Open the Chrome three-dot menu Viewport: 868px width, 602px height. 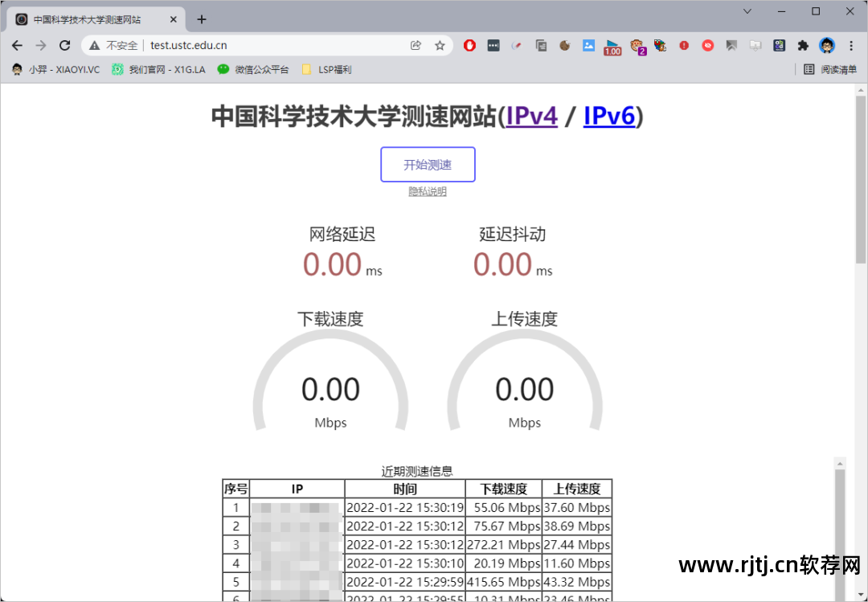tap(850, 46)
